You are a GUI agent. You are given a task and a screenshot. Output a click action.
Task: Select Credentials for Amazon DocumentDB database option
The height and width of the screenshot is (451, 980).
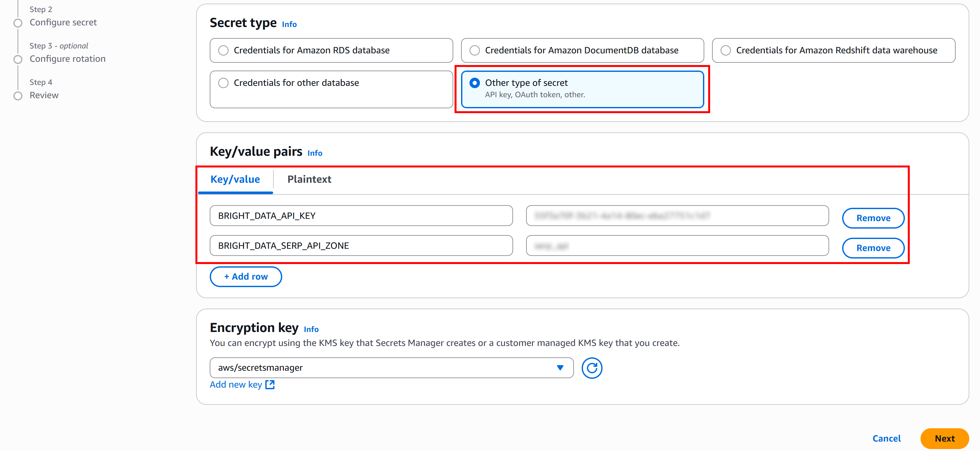click(474, 50)
